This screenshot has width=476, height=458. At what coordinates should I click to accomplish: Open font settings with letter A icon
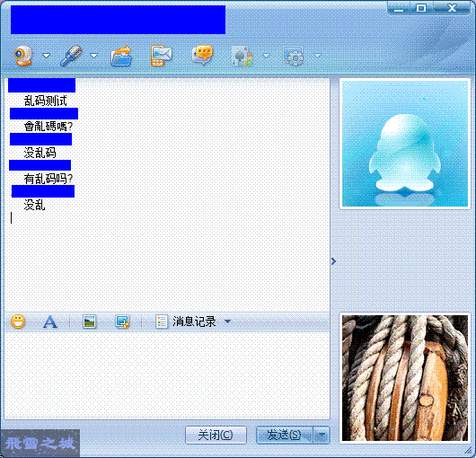[50, 321]
